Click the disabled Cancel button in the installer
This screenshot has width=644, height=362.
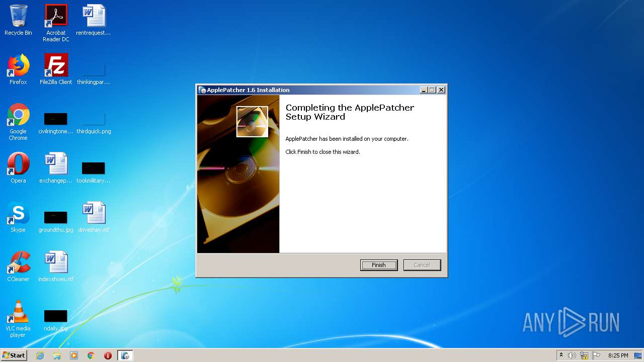pos(422,265)
